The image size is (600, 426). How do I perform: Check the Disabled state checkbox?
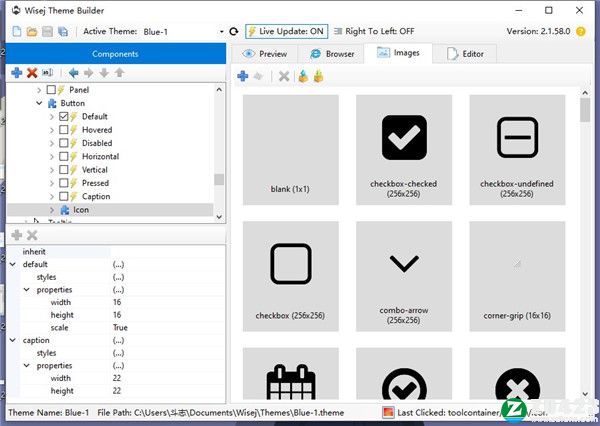[x=64, y=143]
